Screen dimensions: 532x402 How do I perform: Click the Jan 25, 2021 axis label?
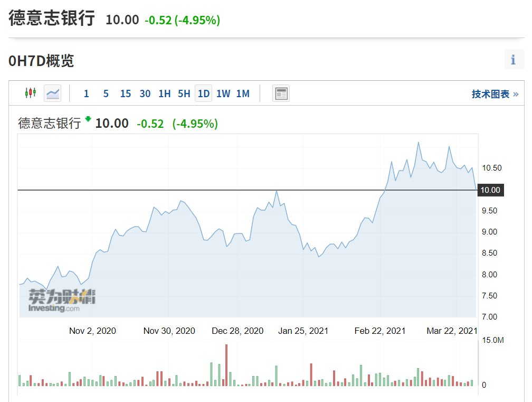point(303,331)
